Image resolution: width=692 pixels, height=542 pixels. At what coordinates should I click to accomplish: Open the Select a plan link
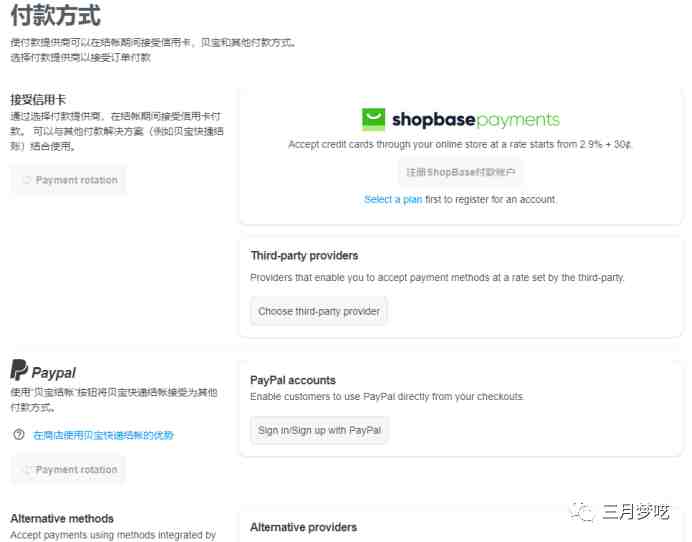tap(393, 199)
